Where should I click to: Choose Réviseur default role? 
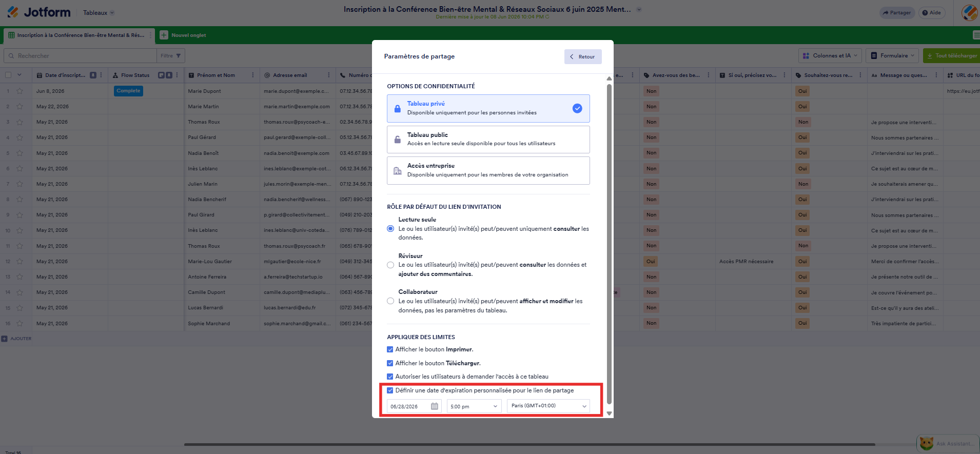coord(390,265)
